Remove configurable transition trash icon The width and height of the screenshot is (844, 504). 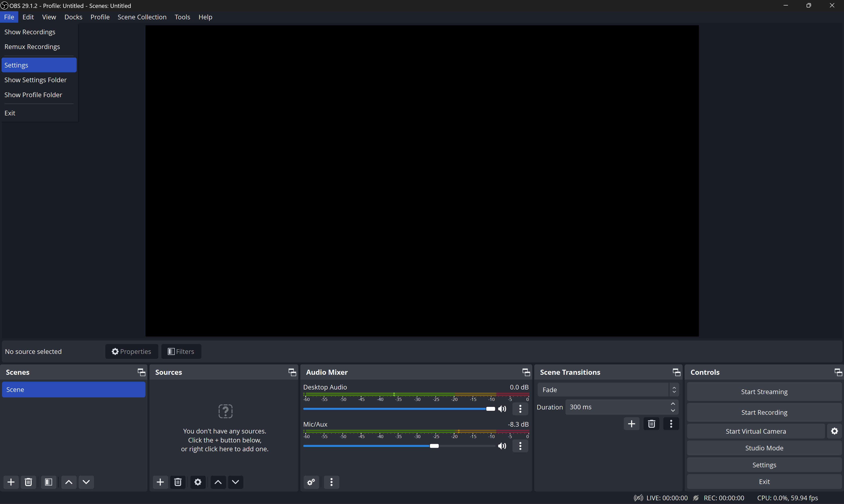pyautogui.click(x=651, y=424)
